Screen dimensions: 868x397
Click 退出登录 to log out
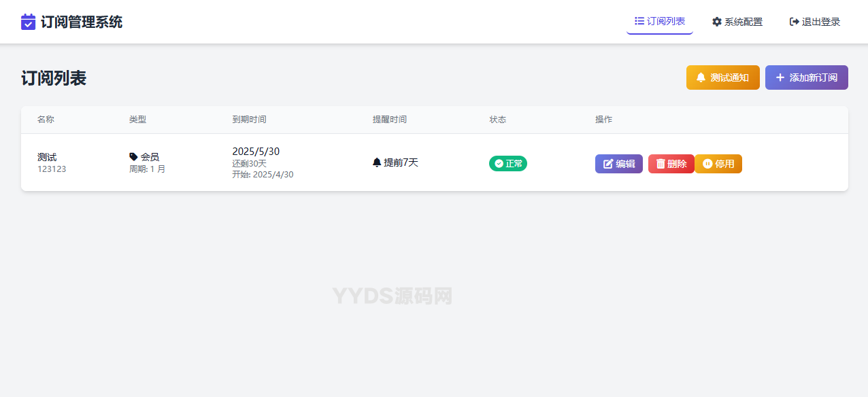tap(814, 21)
